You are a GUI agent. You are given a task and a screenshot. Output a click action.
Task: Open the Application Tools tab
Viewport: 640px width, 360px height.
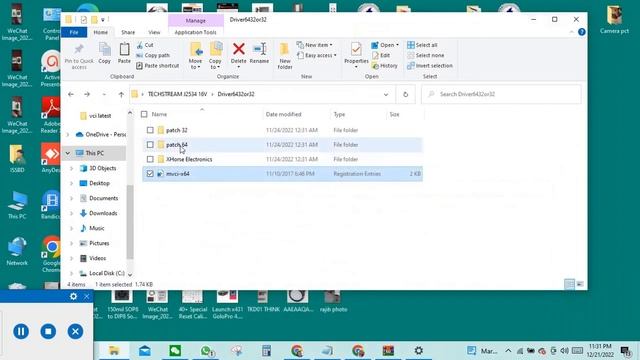[196, 32]
